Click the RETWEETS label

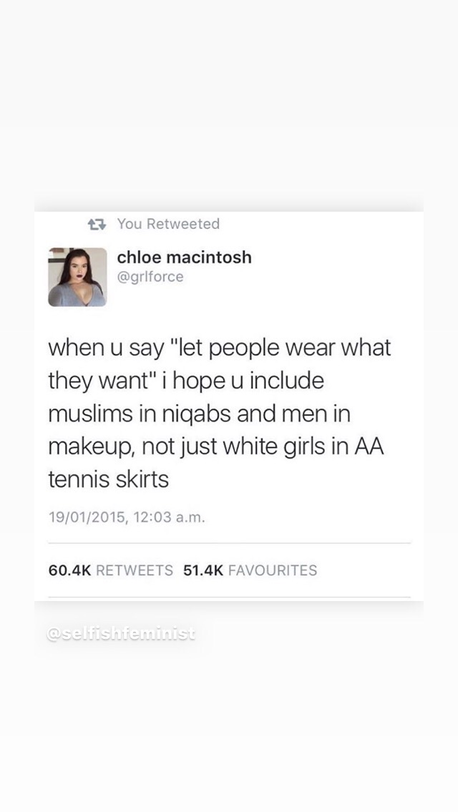[x=135, y=570]
